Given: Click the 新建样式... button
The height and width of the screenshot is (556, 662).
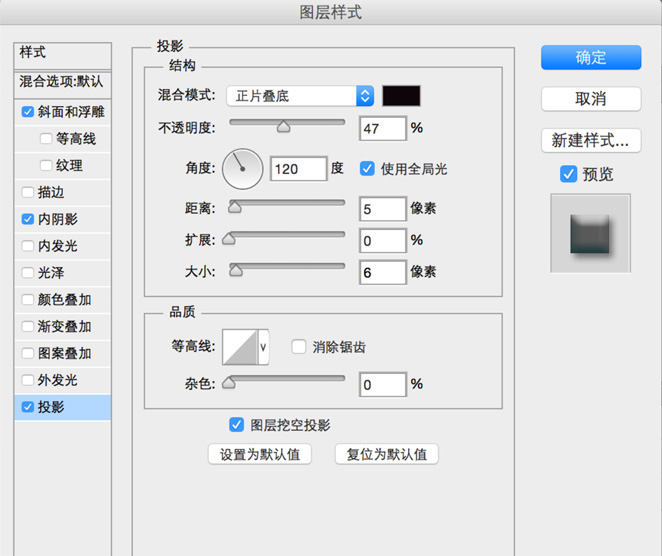Looking at the screenshot, I should click(590, 139).
